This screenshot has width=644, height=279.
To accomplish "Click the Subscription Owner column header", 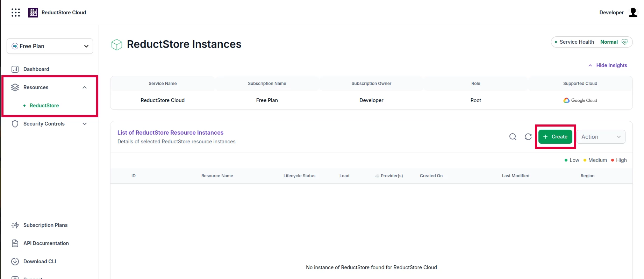I will [371, 84].
